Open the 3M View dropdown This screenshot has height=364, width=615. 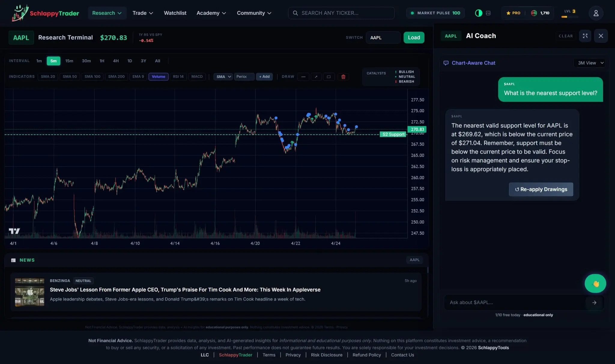click(590, 63)
